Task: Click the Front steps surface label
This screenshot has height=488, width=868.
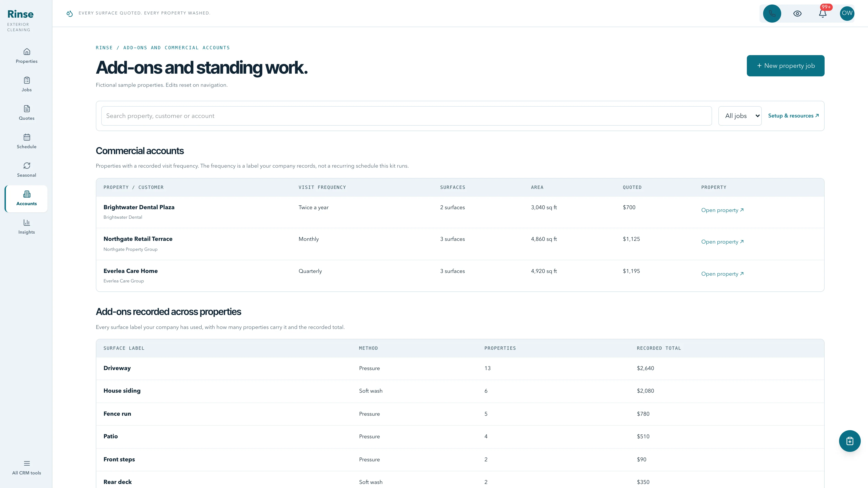Action: [x=119, y=459]
